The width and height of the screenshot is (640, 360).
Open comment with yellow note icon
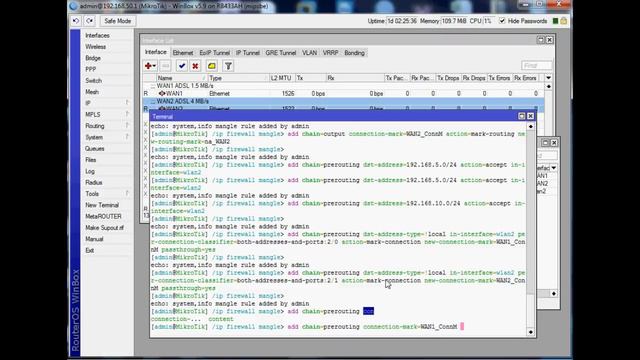[x=211, y=66]
